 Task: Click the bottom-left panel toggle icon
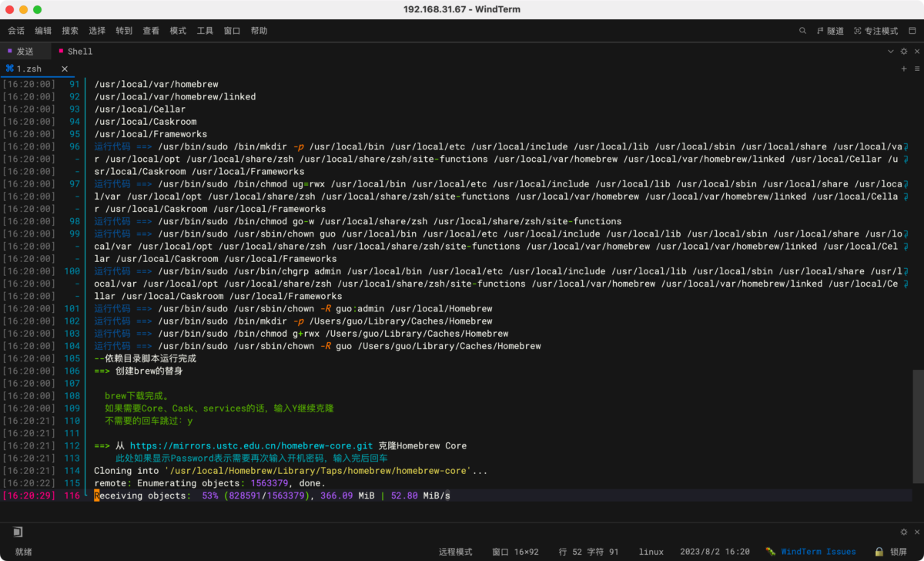pos(18,532)
